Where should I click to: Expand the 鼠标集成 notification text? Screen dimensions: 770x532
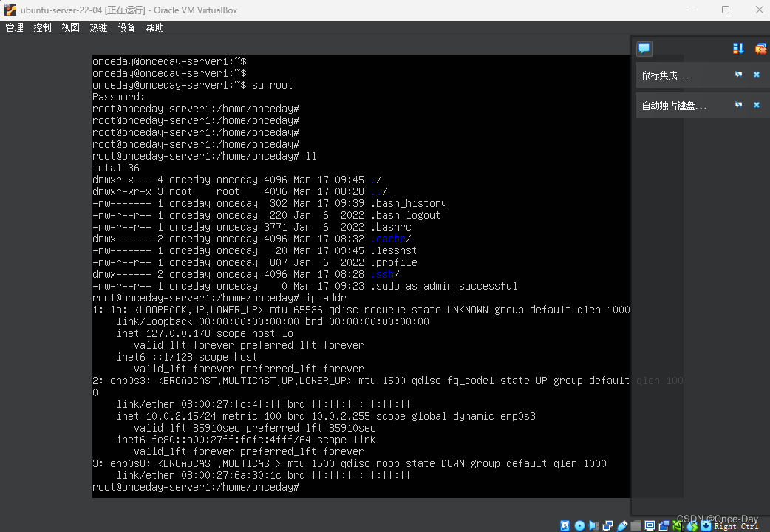[x=665, y=75]
